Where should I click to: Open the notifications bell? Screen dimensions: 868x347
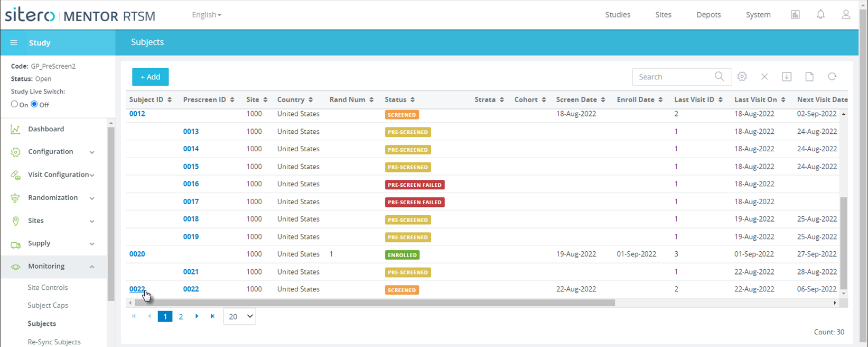point(820,15)
